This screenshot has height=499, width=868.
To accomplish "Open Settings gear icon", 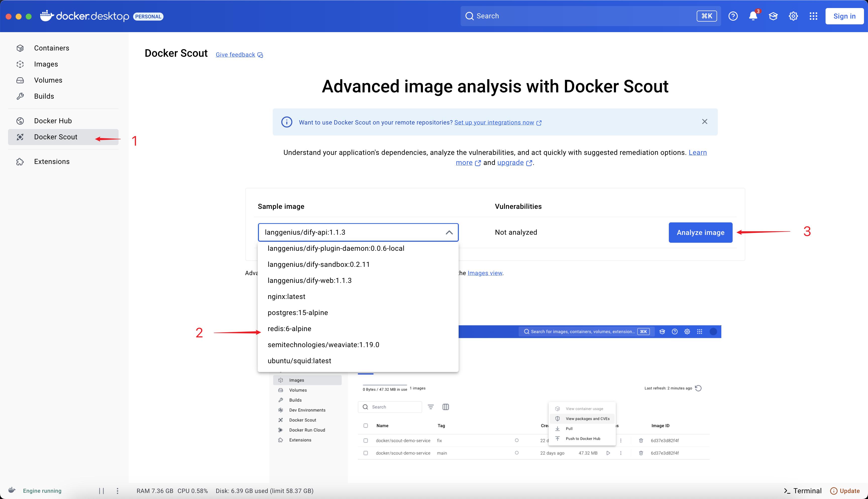I will coord(793,16).
